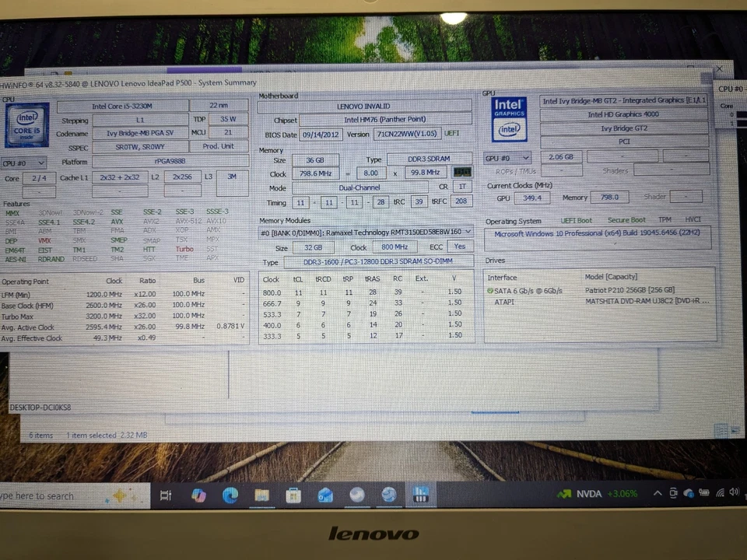Image resolution: width=747 pixels, height=560 pixels.
Task: Open File Explorer from the taskbar
Action: click(261, 495)
